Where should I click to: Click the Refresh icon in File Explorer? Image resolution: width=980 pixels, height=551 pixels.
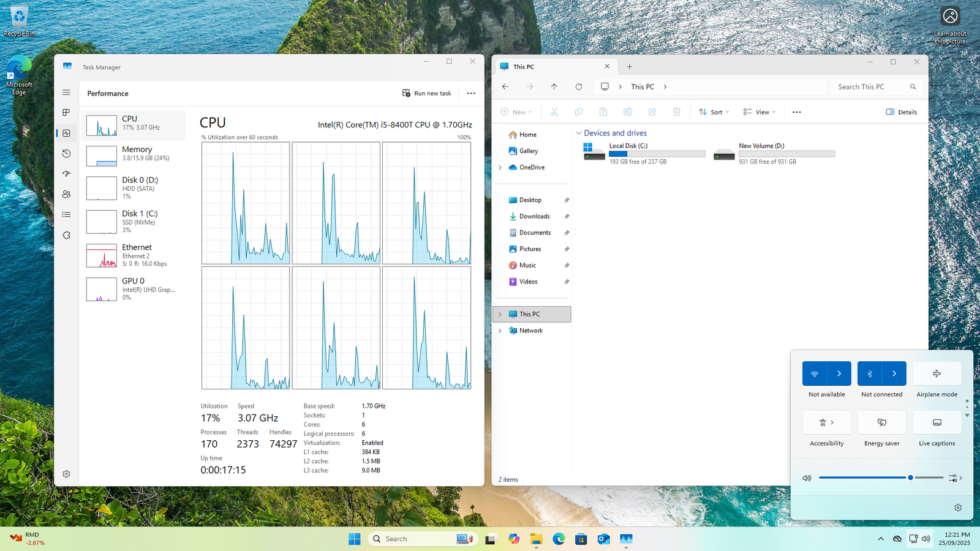pos(578,87)
